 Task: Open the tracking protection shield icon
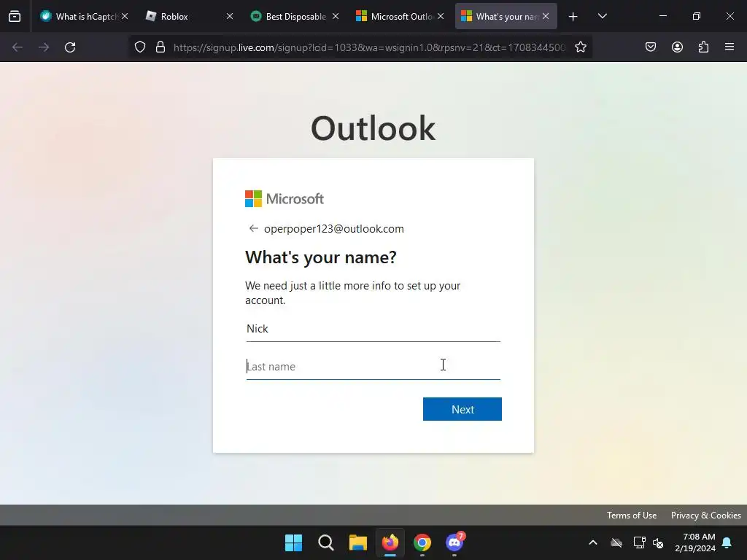139,47
